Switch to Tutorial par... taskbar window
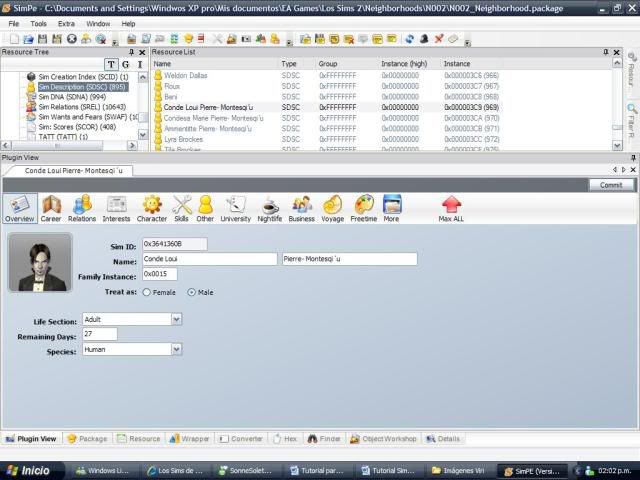Image resolution: width=640 pixels, height=480 pixels. [317, 471]
